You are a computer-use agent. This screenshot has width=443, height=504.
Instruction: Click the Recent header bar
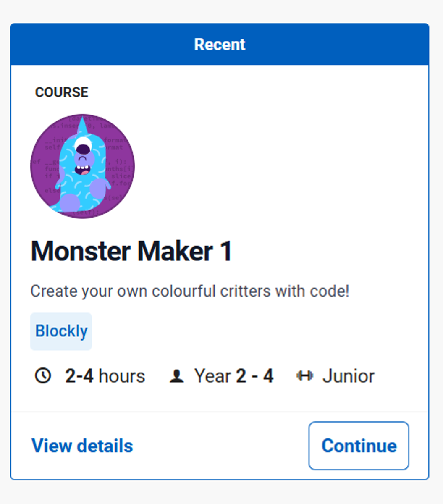220,44
